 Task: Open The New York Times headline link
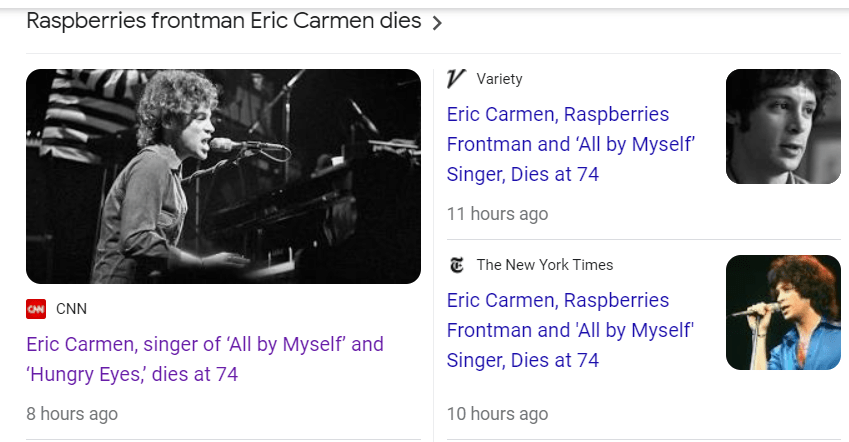coord(570,330)
